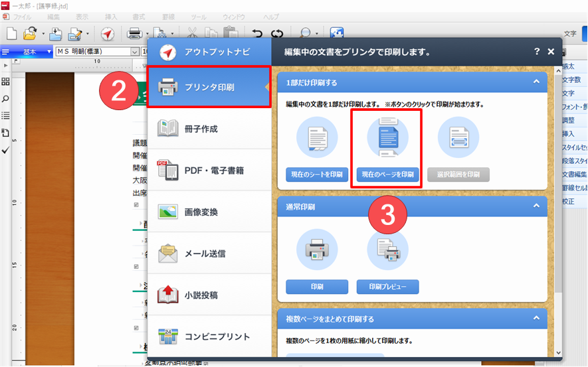Open the ヘルプ menu

click(271, 17)
